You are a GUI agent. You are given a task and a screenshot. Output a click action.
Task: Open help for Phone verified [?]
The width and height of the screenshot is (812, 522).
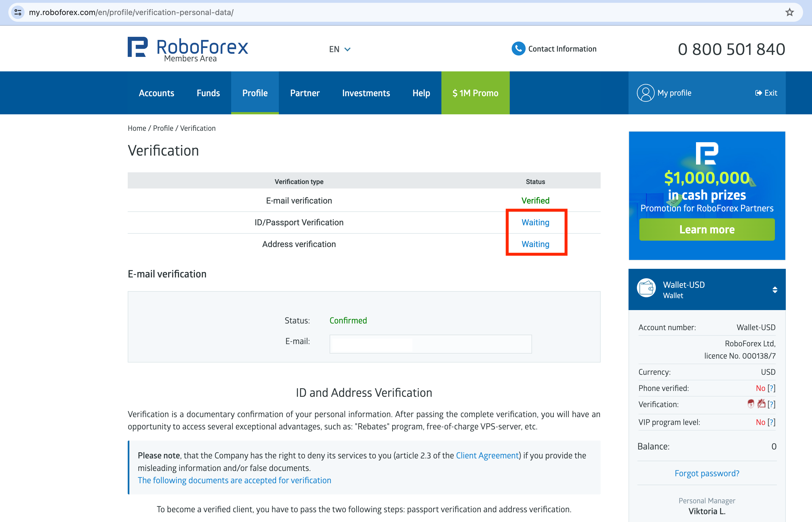coord(771,388)
